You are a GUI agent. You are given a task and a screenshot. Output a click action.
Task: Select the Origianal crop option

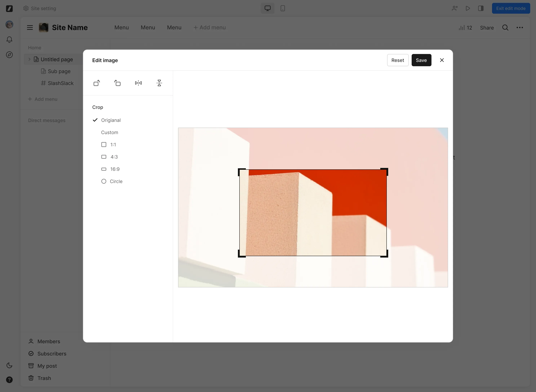point(111,120)
